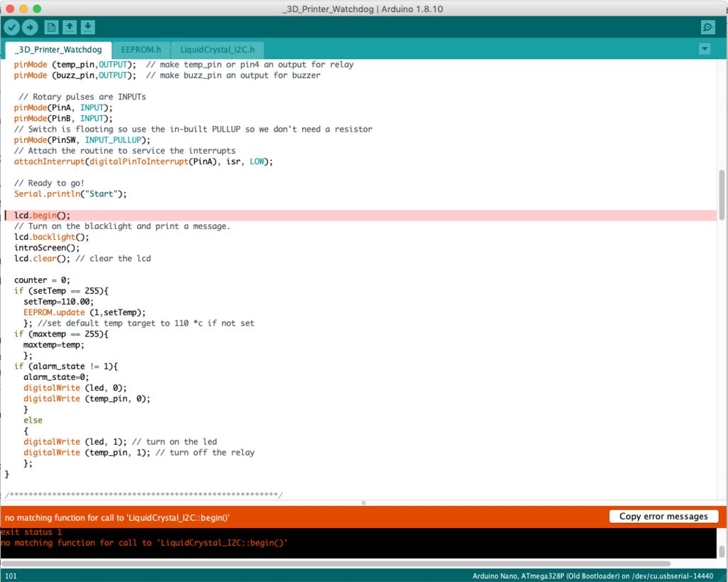
Task: Click the introScreen(); line
Action: point(47,248)
